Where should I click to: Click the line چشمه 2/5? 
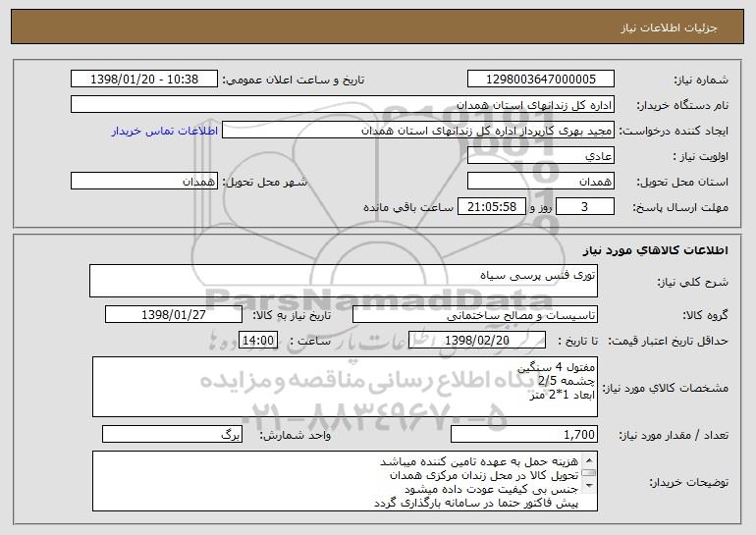coord(567,381)
